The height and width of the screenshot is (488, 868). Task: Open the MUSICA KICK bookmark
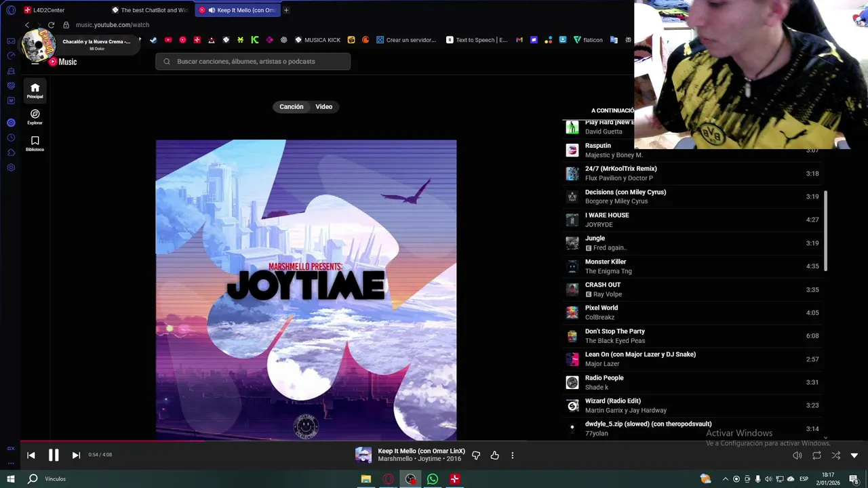pos(317,40)
